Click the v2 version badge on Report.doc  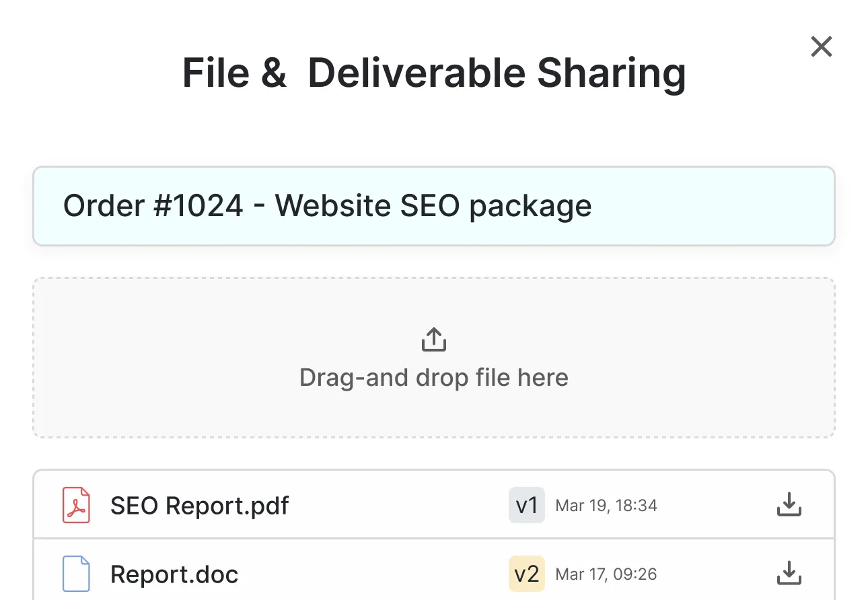click(527, 574)
